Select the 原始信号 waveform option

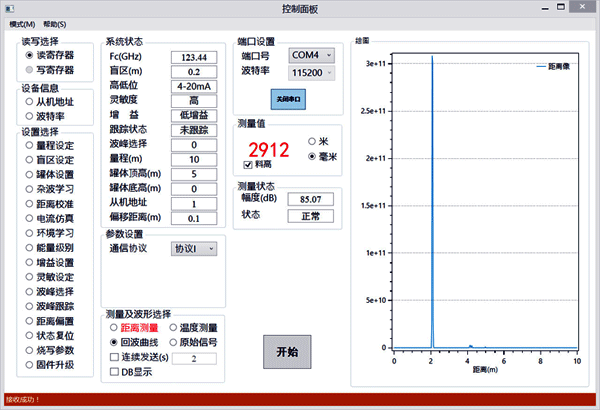click(174, 342)
